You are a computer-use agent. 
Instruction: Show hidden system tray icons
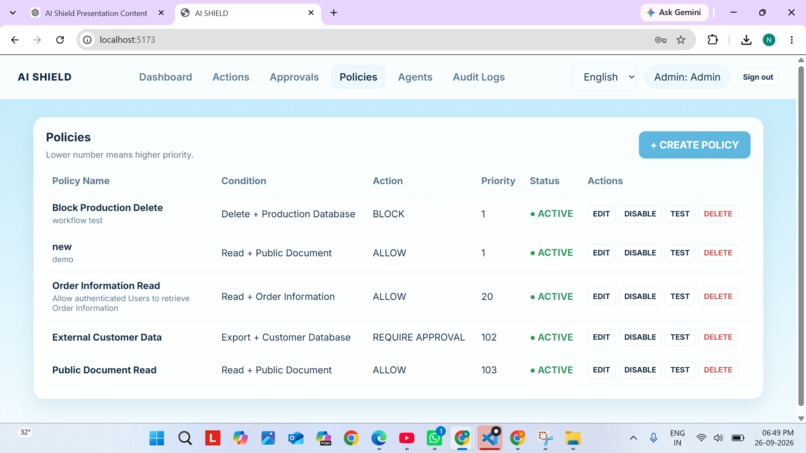(633, 438)
